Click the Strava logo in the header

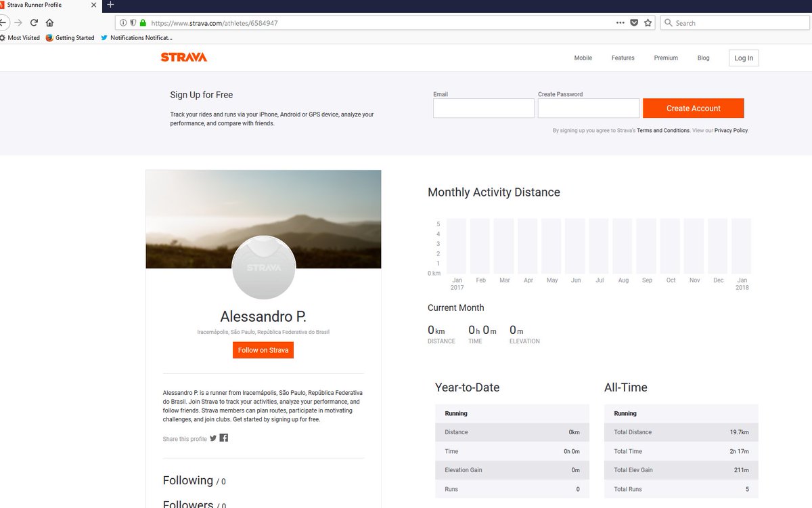point(183,58)
